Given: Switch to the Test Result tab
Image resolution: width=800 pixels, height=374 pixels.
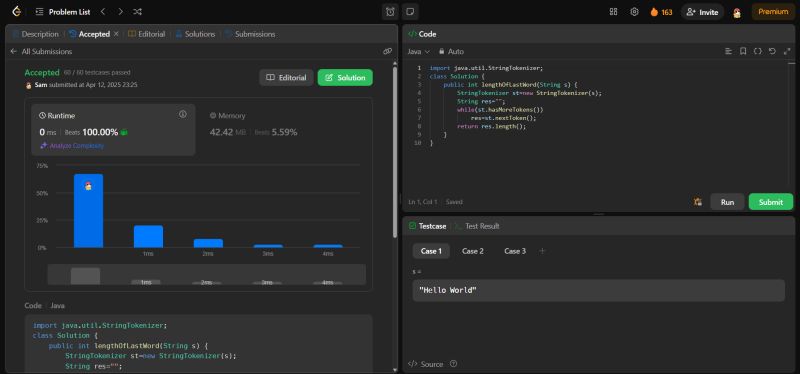Looking at the screenshot, I should 477,226.
